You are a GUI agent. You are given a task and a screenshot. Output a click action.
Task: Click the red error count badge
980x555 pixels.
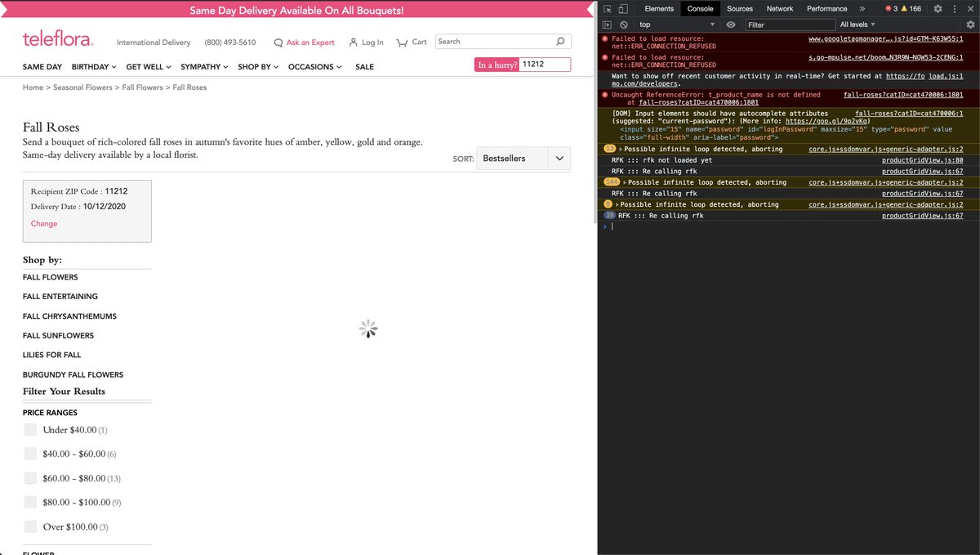pos(892,9)
